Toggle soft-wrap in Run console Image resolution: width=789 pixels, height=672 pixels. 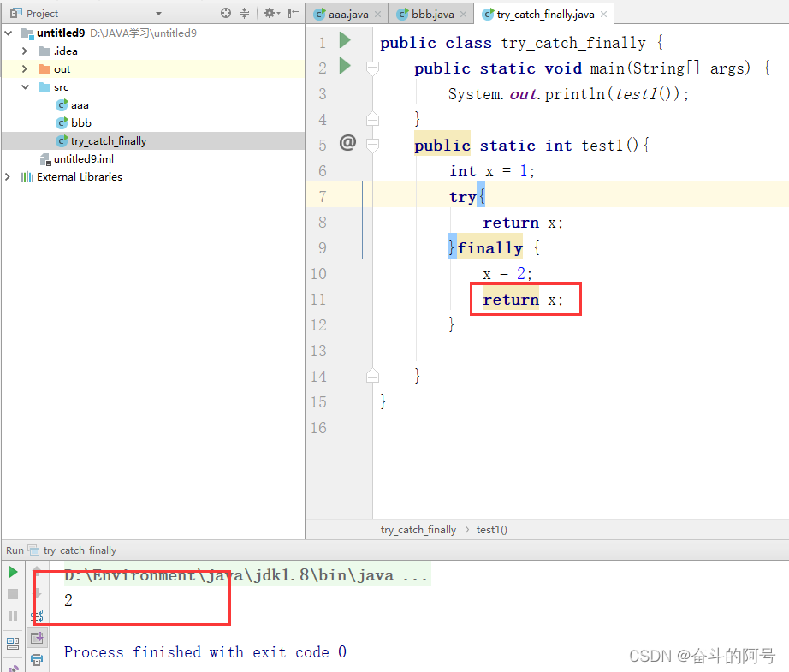[x=37, y=616]
